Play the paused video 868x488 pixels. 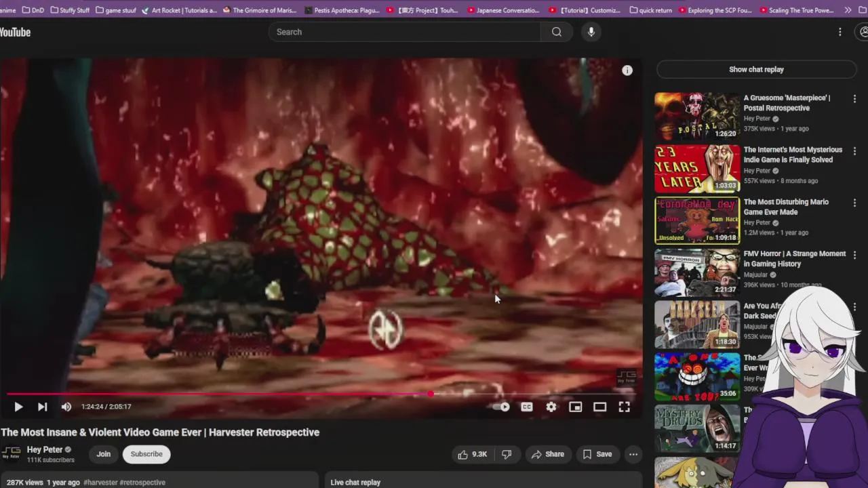tap(18, 407)
